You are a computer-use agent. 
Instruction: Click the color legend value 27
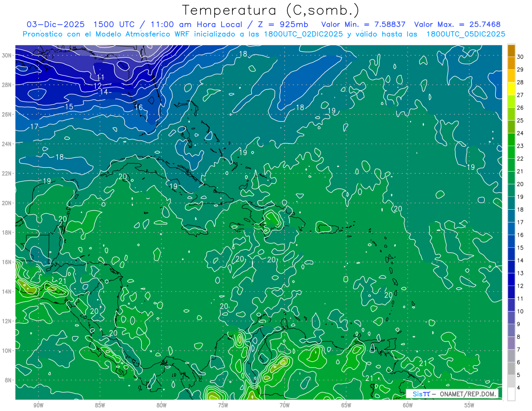(x=520, y=94)
